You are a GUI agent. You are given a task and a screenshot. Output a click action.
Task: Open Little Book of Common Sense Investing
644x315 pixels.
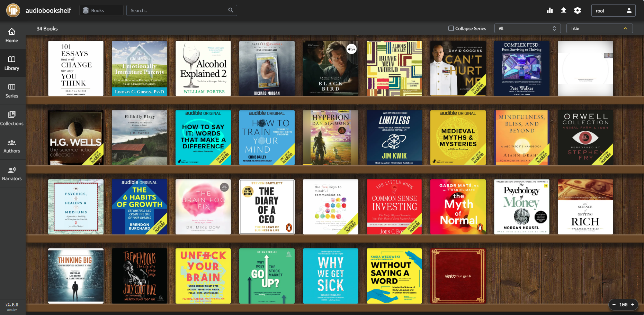point(394,207)
